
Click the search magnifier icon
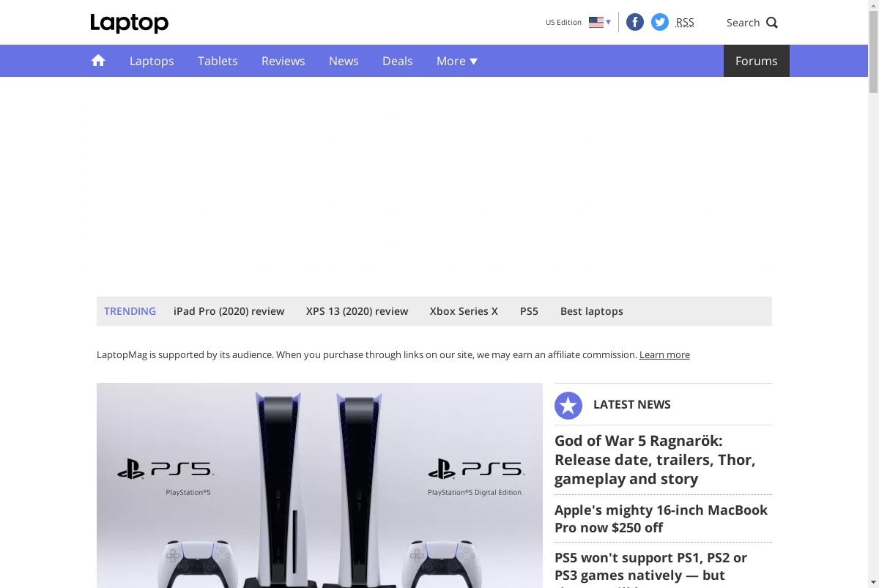coord(772,23)
